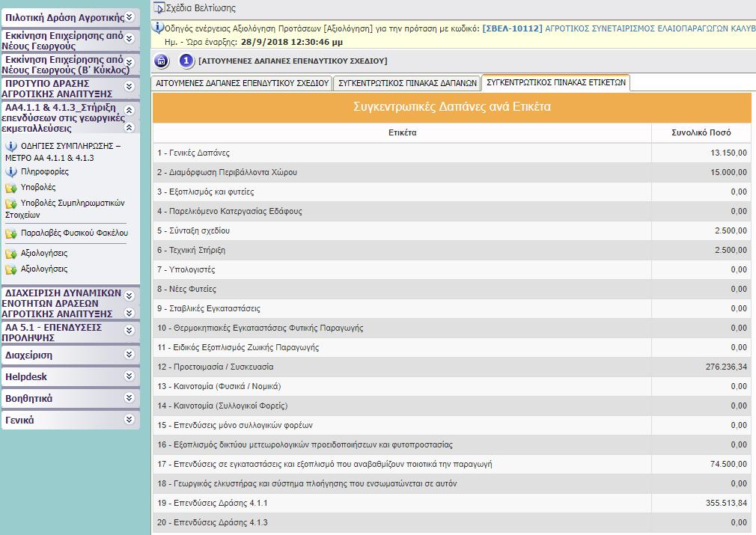
Task: Click row '4 - Παρελκόμενο Κατεργασίας Εδάφους'
Action: (452, 211)
